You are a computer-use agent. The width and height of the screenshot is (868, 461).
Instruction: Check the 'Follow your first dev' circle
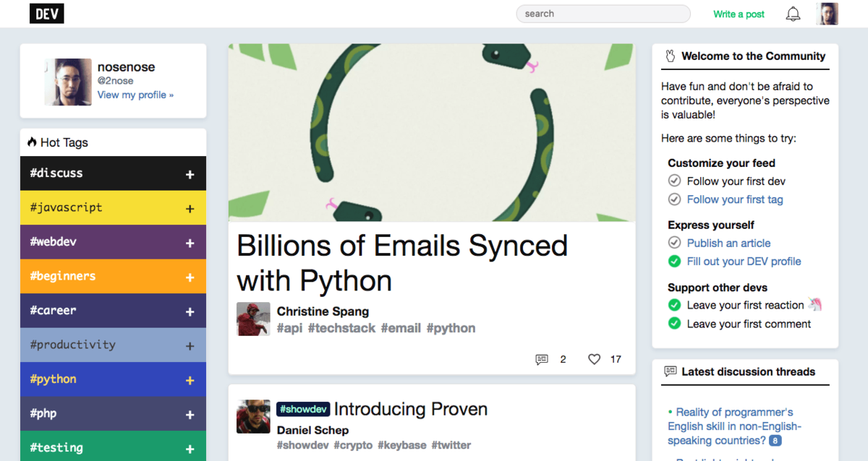(674, 181)
